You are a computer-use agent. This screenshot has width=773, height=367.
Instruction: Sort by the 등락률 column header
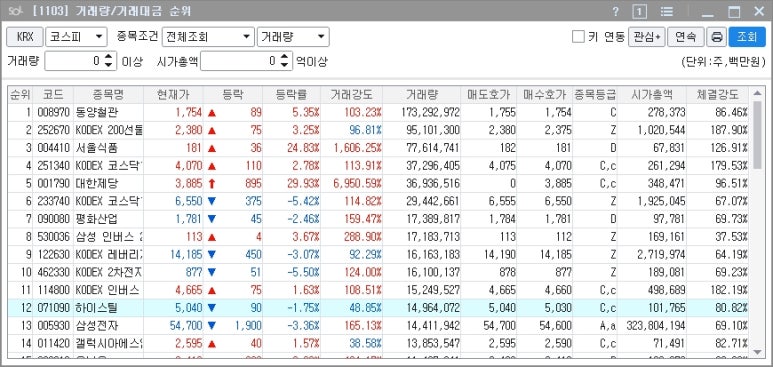point(291,95)
